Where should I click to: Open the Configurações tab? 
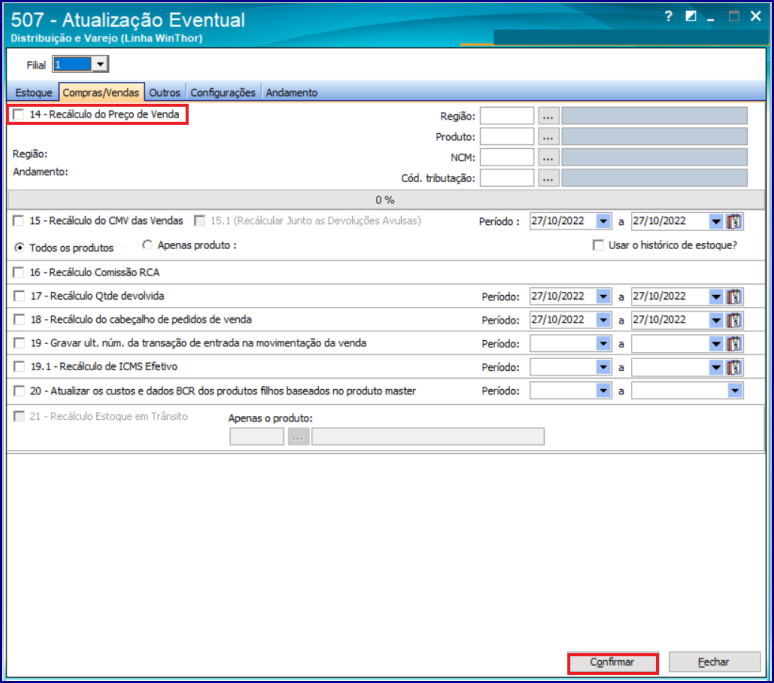(x=223, y=93)
